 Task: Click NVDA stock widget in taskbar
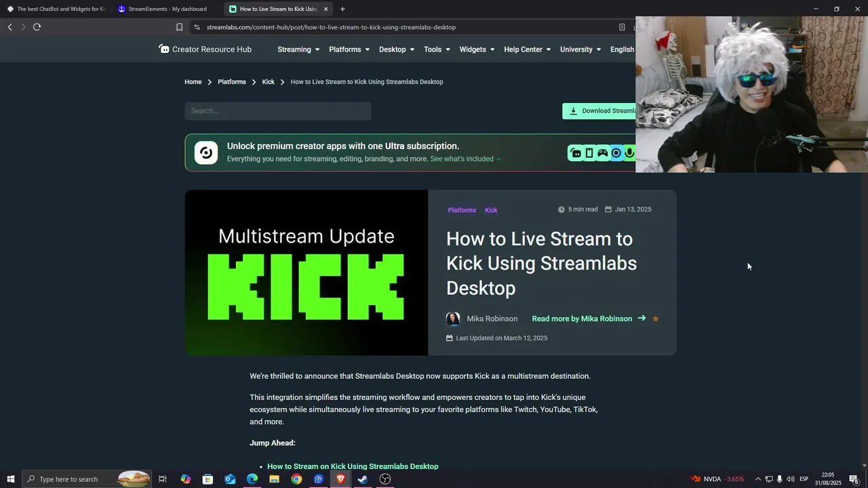point(717,479)
